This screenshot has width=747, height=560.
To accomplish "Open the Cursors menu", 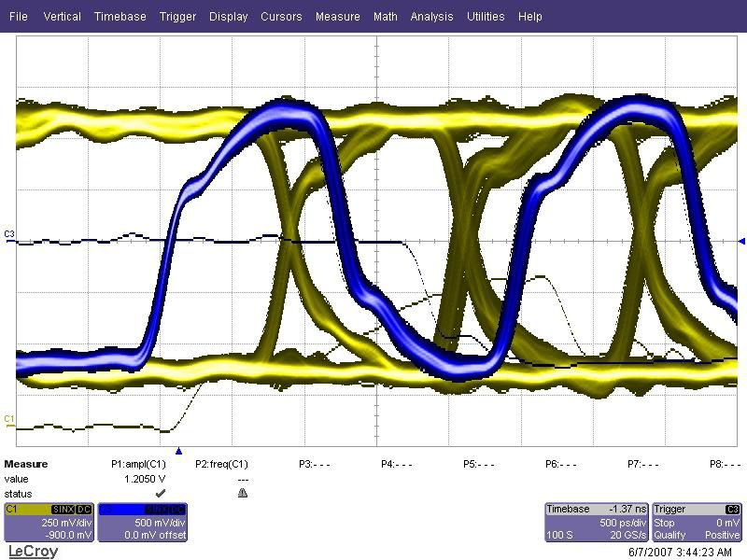I will 281,17.
